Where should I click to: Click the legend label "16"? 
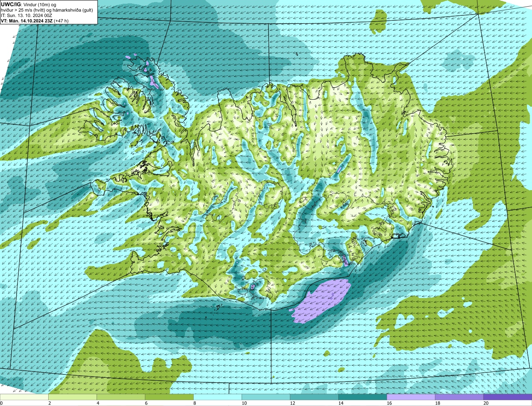pyautogui.click(x=389, y=403)
